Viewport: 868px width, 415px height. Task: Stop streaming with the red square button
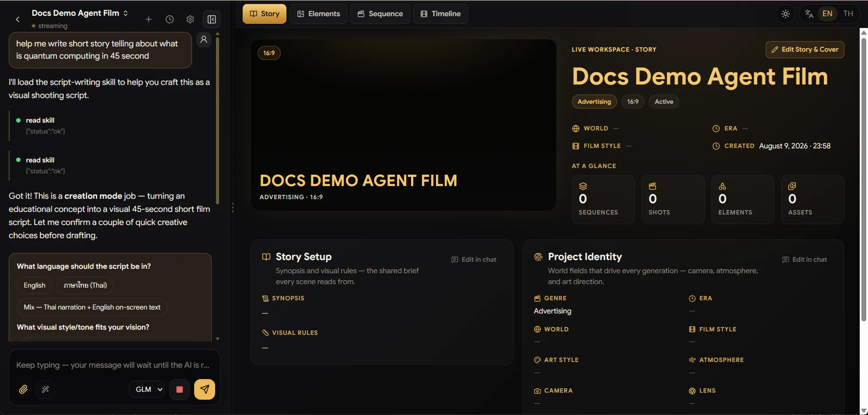coord(179,389)
